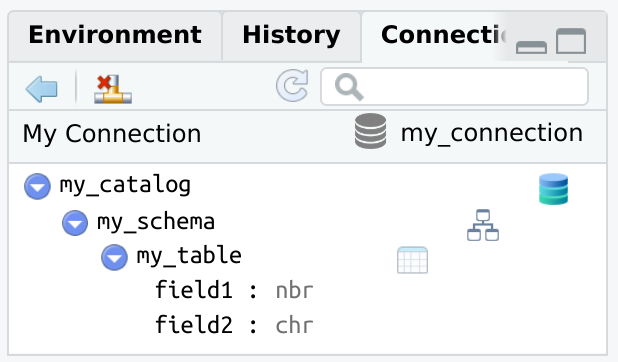Click the My Connection title label
618x362 pixels.
(112, 134)
